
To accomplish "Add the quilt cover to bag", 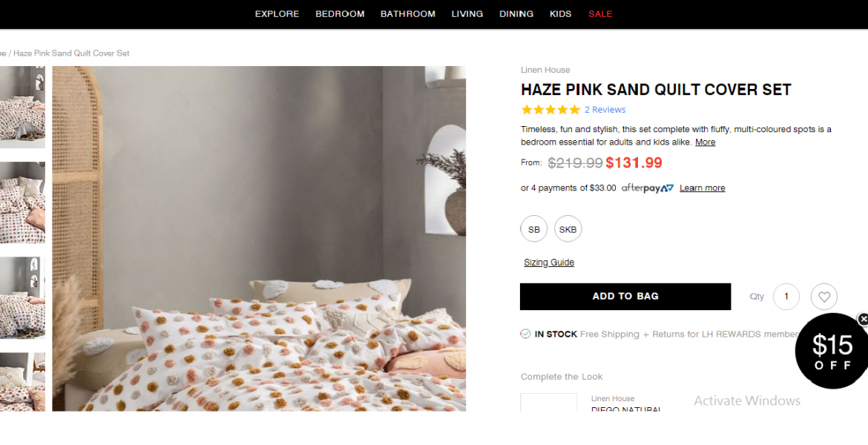I will pyautogui.click(x=625, y=296).
